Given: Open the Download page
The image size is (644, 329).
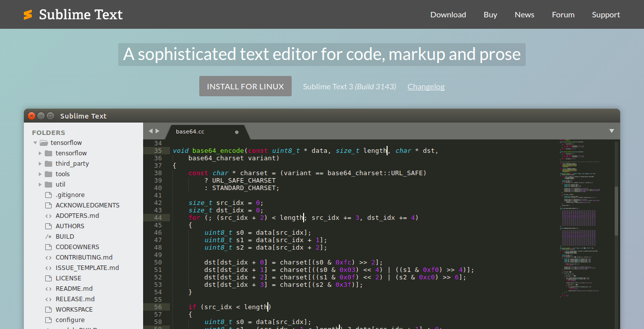Looking at the screenshot, I should 448,15.
